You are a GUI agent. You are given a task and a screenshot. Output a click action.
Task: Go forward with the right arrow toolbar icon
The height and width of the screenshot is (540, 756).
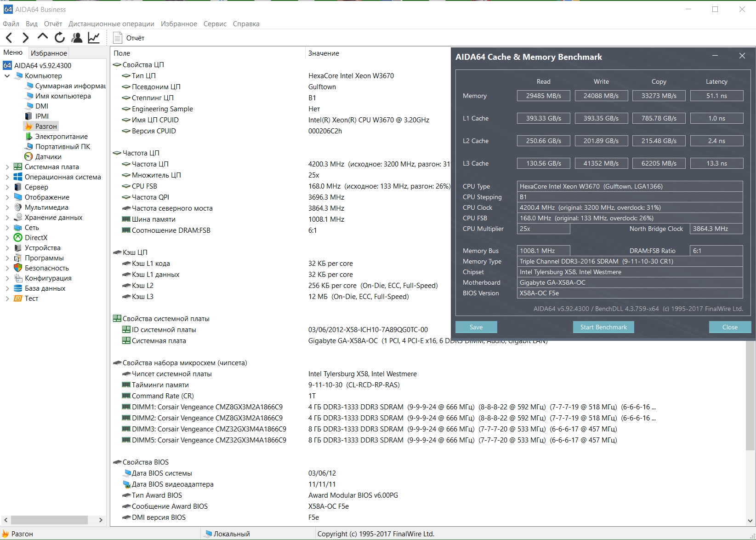pos(26,38)
